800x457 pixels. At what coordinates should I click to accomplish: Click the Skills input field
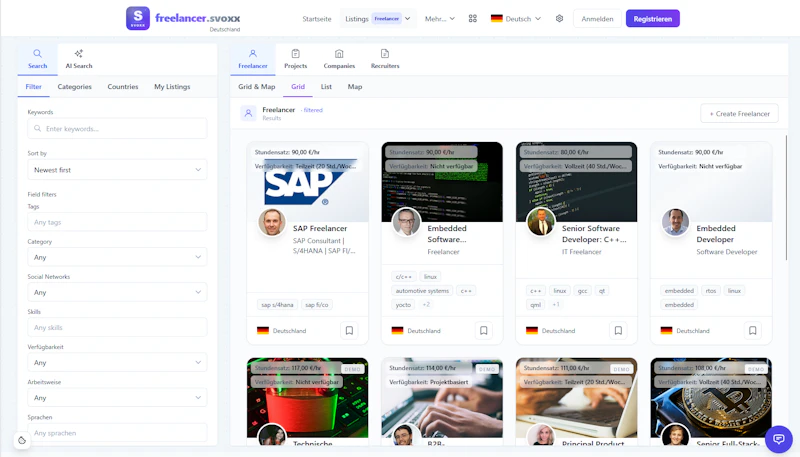pos(117,327)
